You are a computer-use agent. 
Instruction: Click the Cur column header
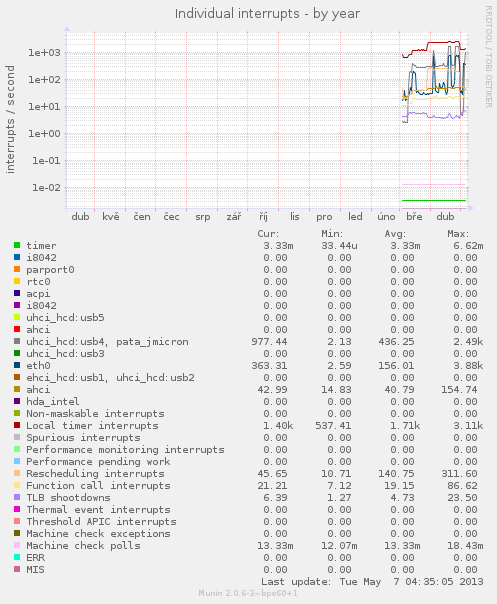coord(268,234)
